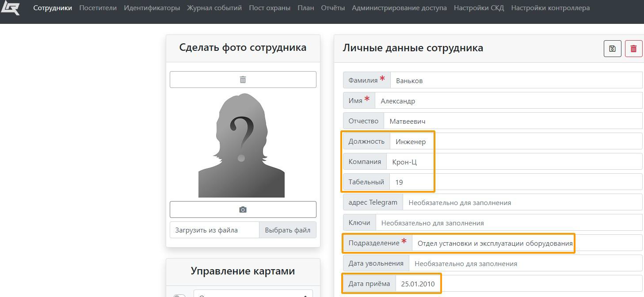Open Настройки контроллера in top menu
The image size is (644, 297).
coord(550,8)
